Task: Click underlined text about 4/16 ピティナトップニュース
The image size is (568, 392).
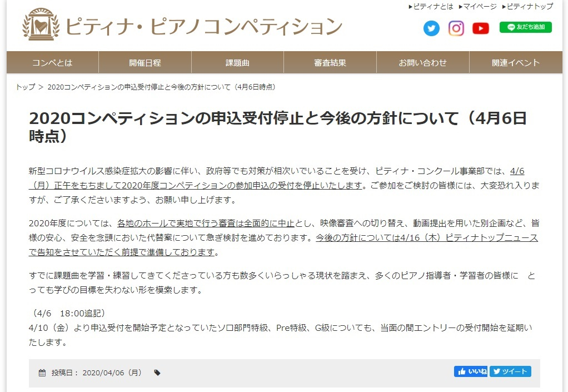Action: click(283, 245)
